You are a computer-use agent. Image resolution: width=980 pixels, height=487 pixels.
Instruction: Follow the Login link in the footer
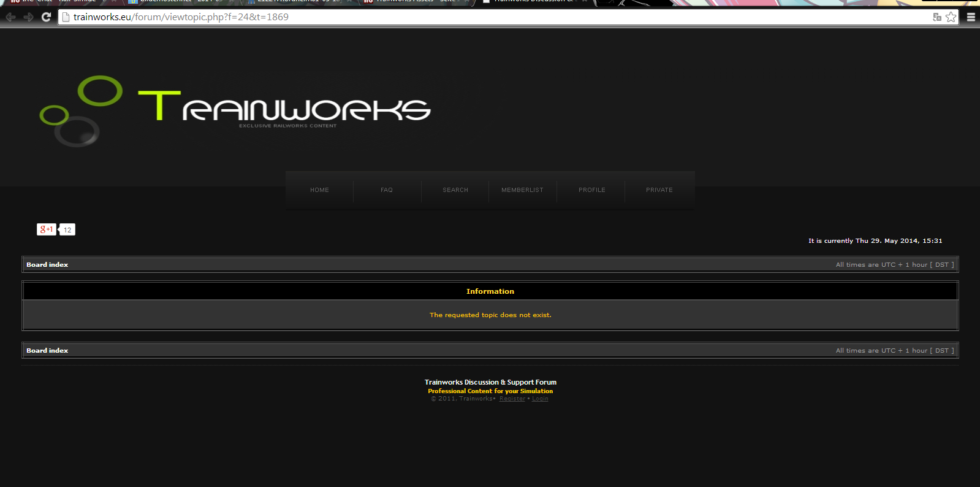[540, 399]
